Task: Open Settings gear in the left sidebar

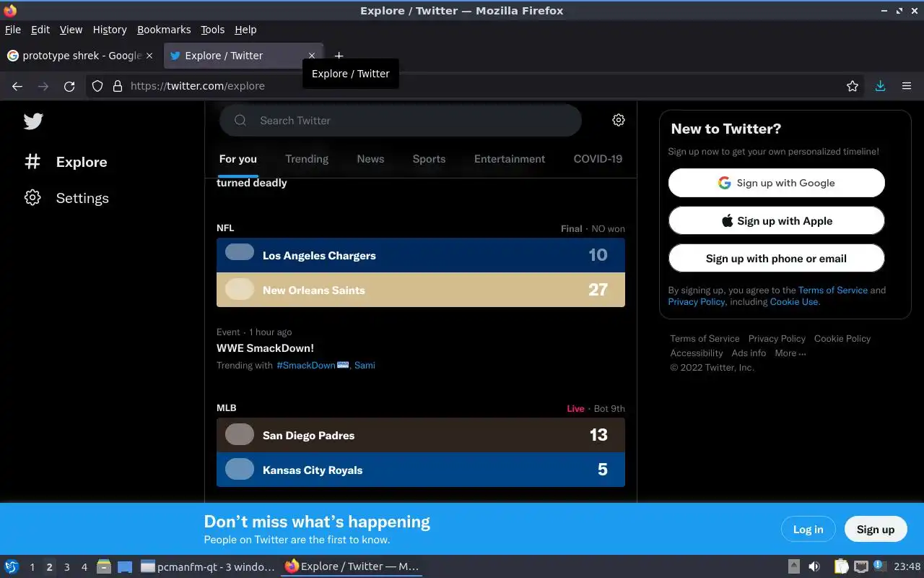Action: [32, 197]
